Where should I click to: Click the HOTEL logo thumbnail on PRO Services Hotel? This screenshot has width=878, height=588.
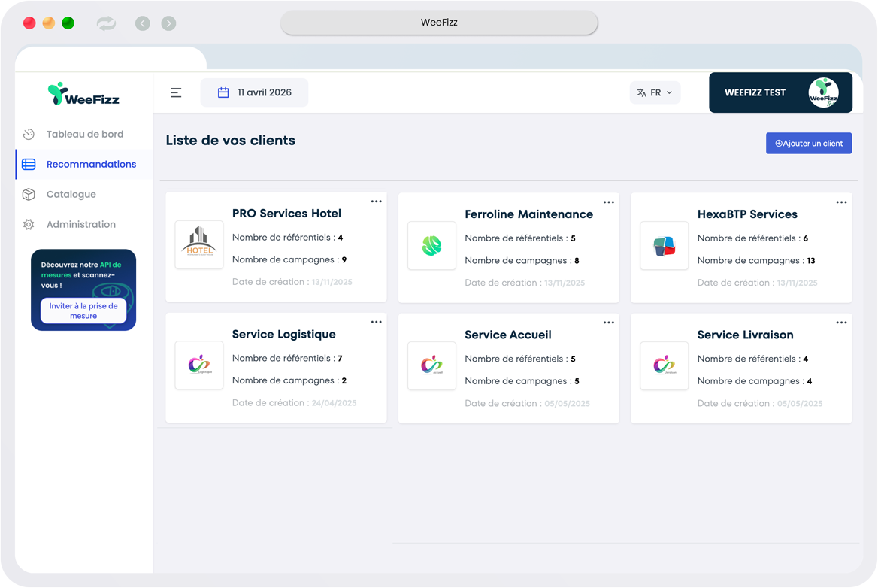click(x=198, y=244)
